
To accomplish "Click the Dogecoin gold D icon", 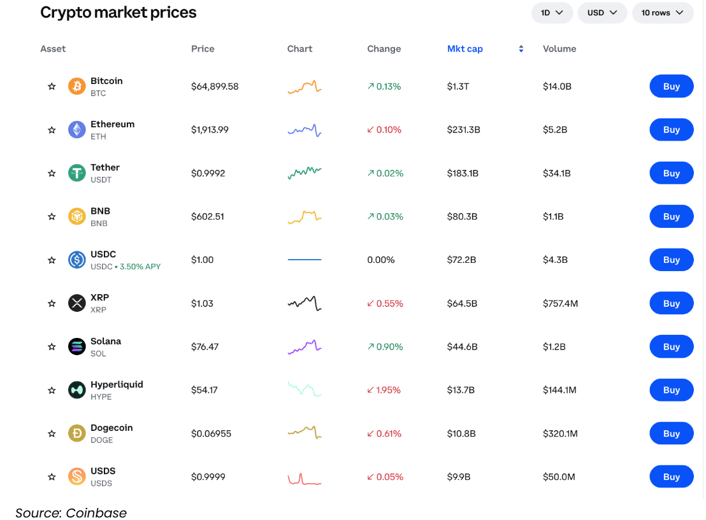I will tap(77, 434).
